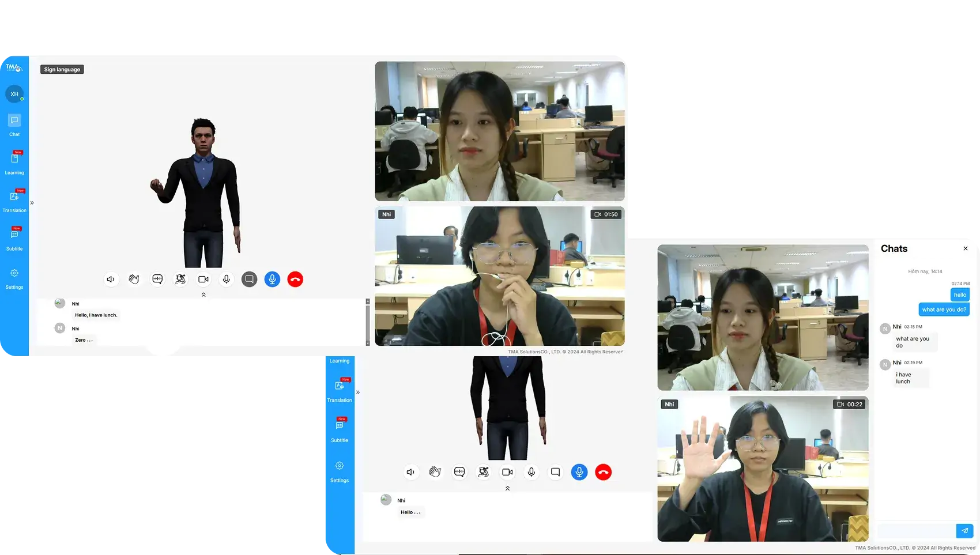Viewport: 980px width, 555px height.
Task: Click the 'Hello, I have lunch.' message
Action: [x=96, y=315]
